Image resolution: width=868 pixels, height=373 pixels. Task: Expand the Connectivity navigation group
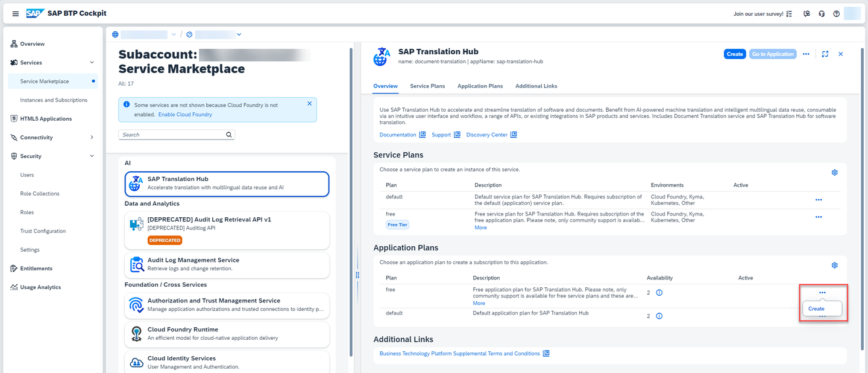tap(92, 138)
